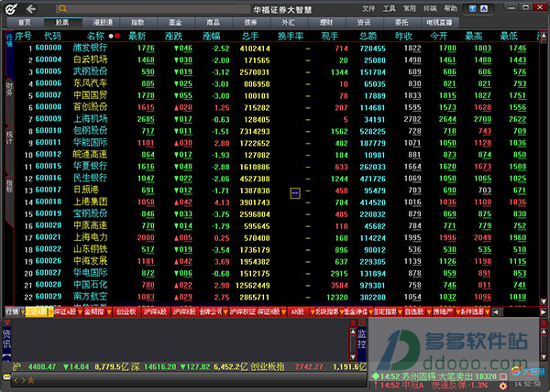Click the search magnifier icon
Viewport: 550px width, 392px height.
(x=62, y=9)
